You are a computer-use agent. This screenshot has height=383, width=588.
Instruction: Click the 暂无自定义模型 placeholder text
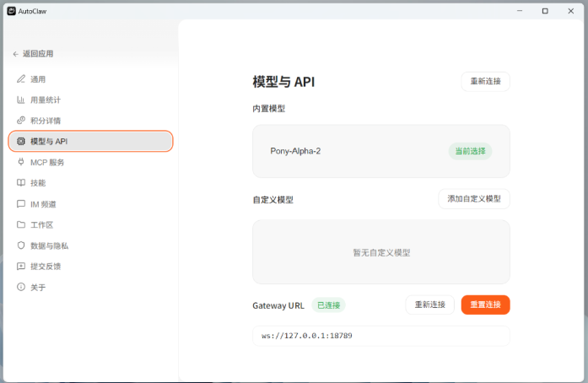coord(381,253)
